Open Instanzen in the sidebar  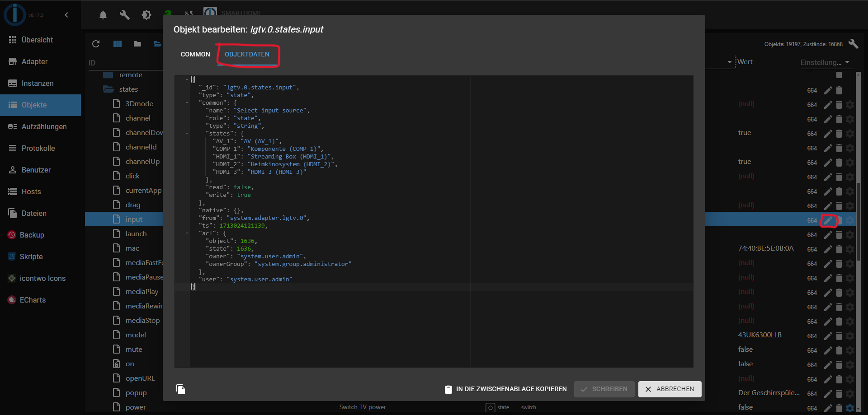click(41, 83)
